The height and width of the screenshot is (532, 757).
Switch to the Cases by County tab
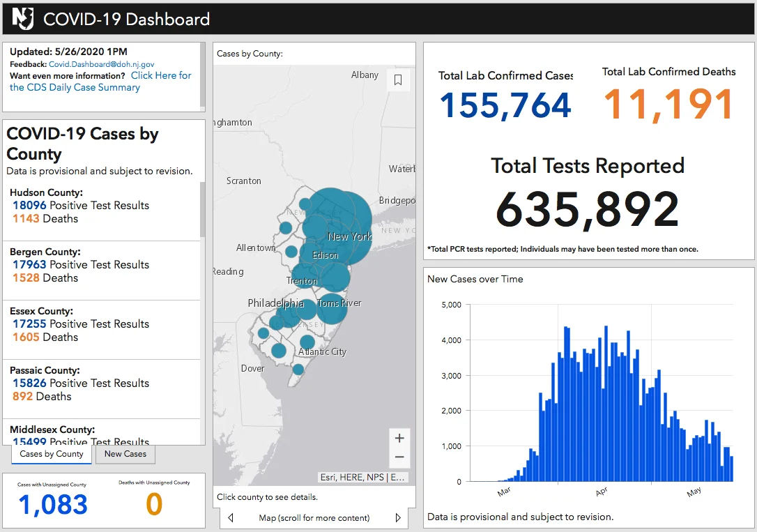(52, 455)
